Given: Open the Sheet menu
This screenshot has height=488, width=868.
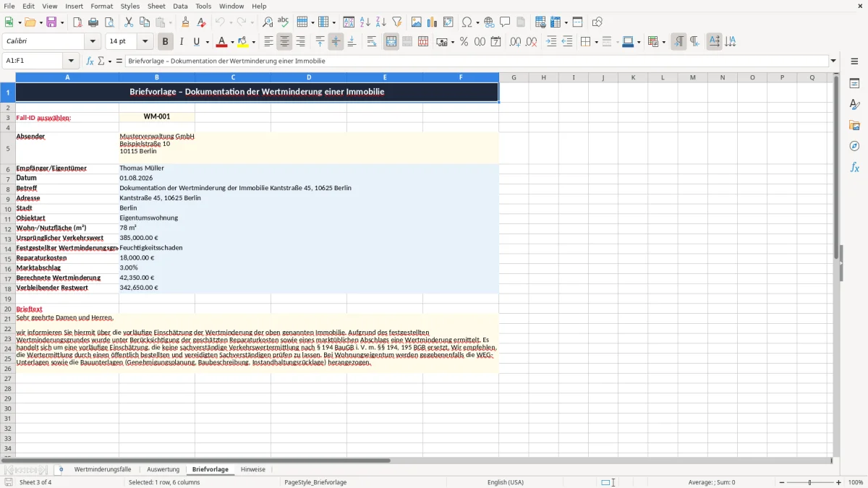Looking at the screenshot, I should point(156,6).
